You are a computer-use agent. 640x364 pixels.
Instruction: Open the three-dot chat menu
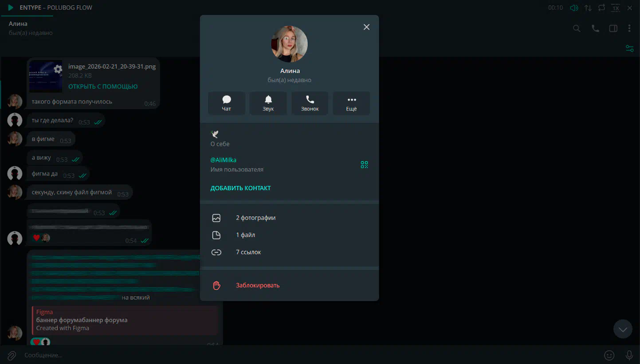(x=629, y=28)
